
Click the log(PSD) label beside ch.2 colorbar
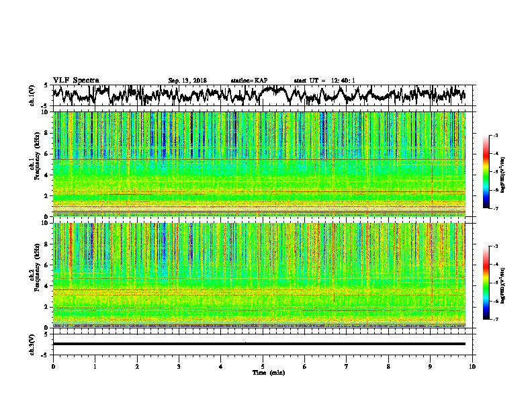point(502,285)
